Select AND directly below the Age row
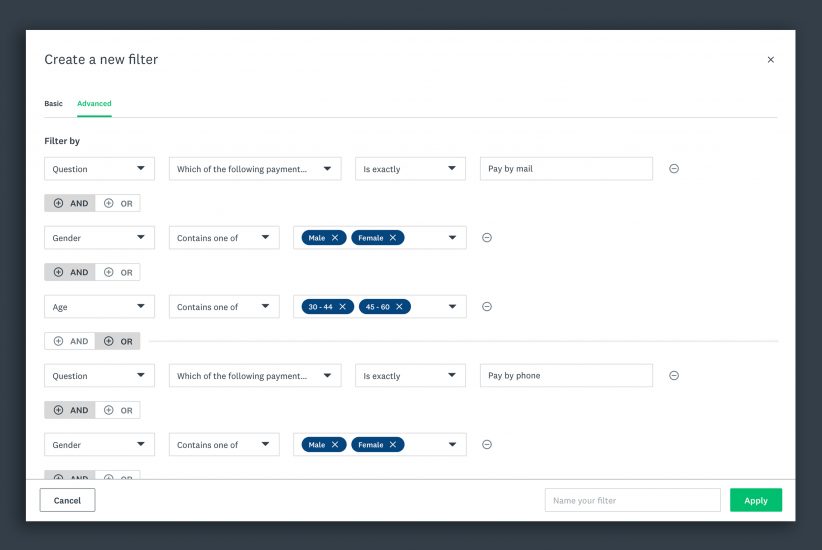Screen dimensions: 822x550 70,341
